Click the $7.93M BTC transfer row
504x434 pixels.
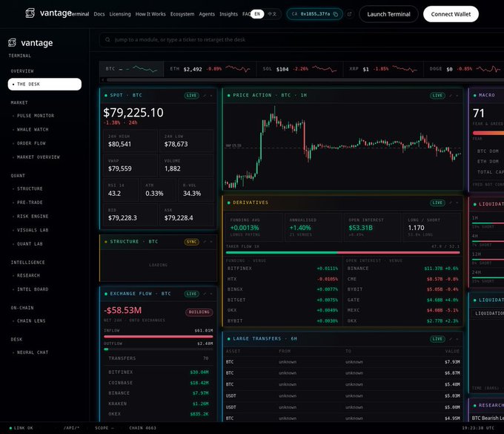click(x=342, y=362)
